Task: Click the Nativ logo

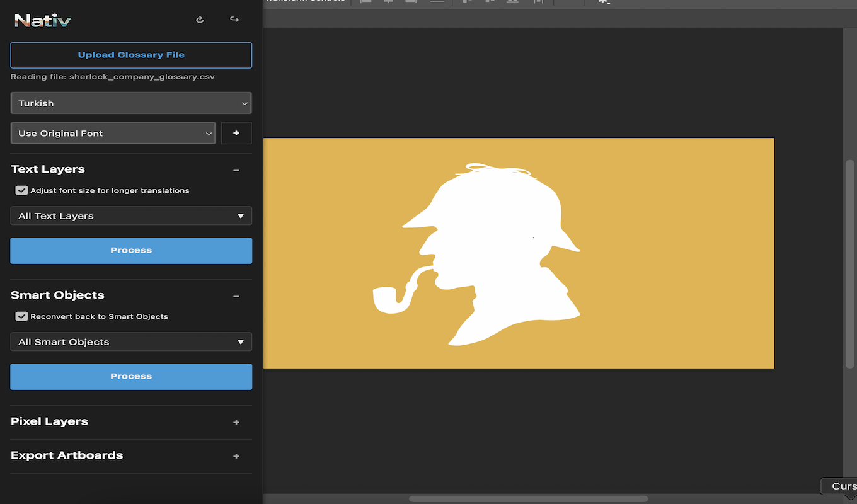Action: (43, 21)
